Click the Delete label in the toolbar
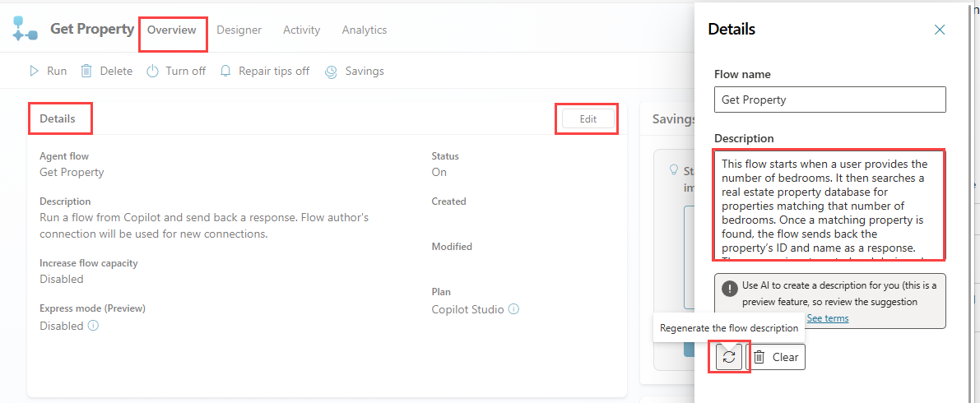 coord(116,72)
